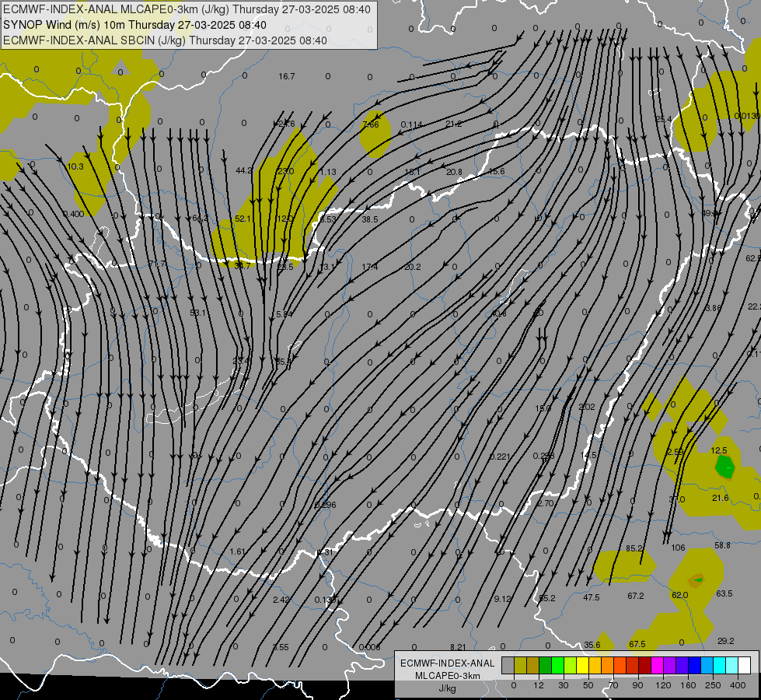This screenshot has width=761, height=700.
Task: Select the pure blue legend swatch
Action: pyautogui.click(x=695, y=665)
